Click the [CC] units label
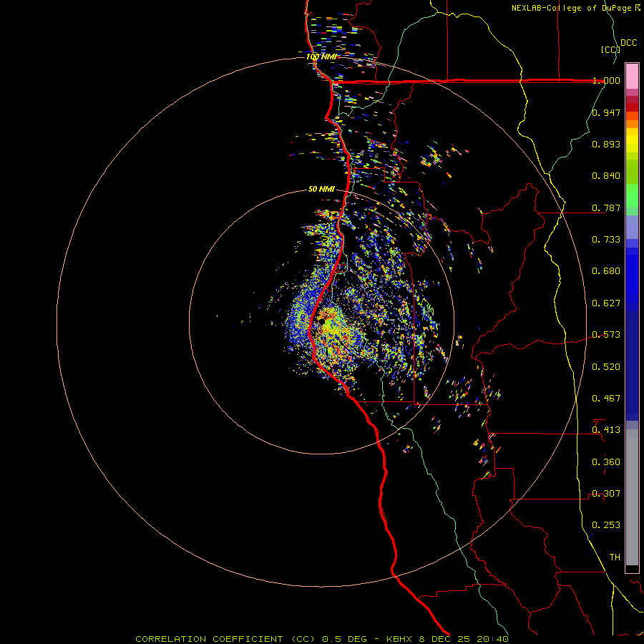The image size is (644, 644). [x=611, y=49]
